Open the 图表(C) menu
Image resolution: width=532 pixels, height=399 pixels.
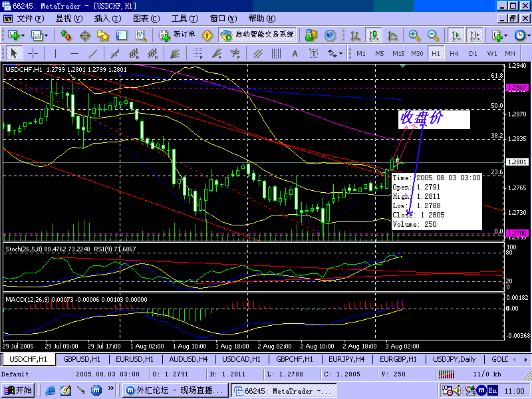pos(146,19)
